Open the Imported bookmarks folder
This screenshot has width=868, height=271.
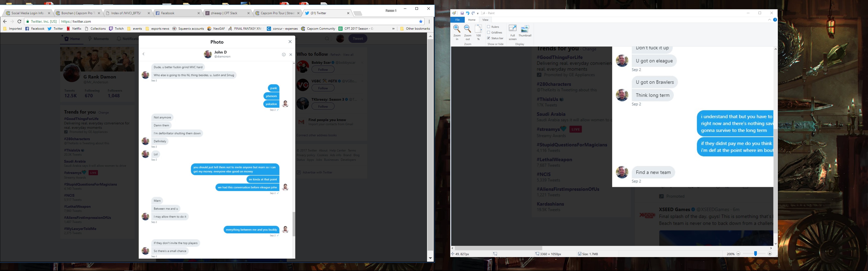(12, 29)
